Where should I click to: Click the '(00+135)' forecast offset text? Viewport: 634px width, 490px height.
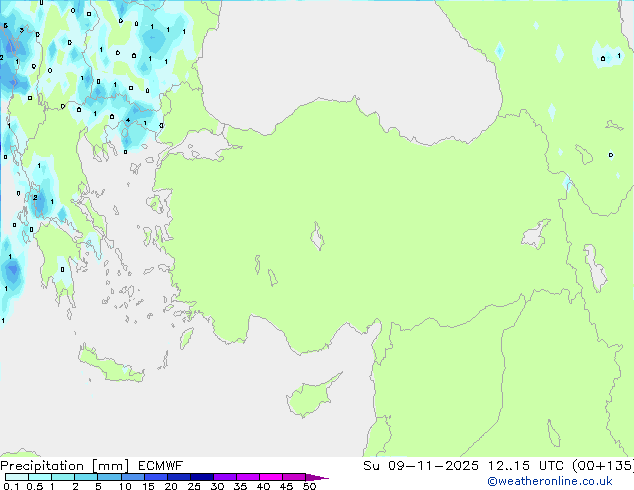click(603, 466)
